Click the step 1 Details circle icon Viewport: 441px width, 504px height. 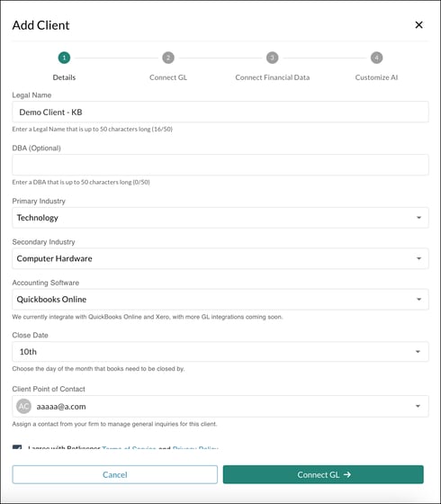(64, 58)
